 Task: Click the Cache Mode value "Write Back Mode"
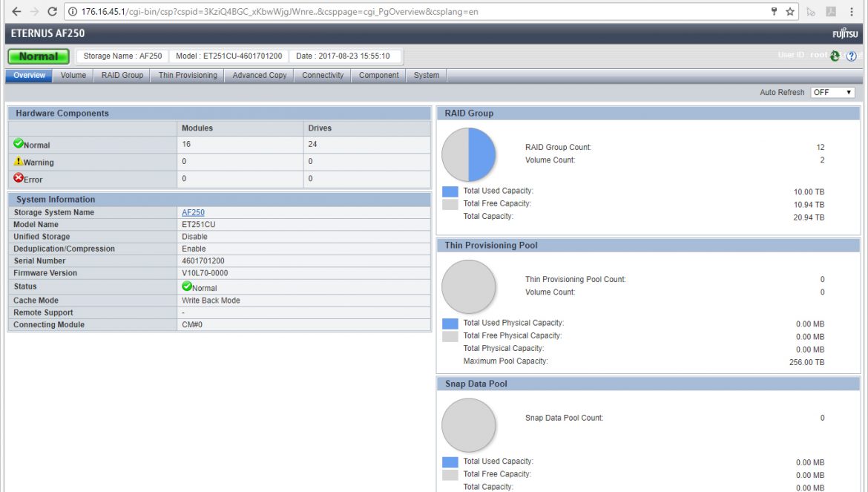click(211, 301)
